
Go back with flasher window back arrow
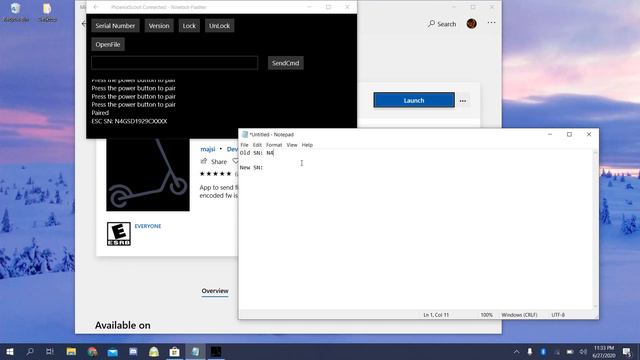[96, 7]
